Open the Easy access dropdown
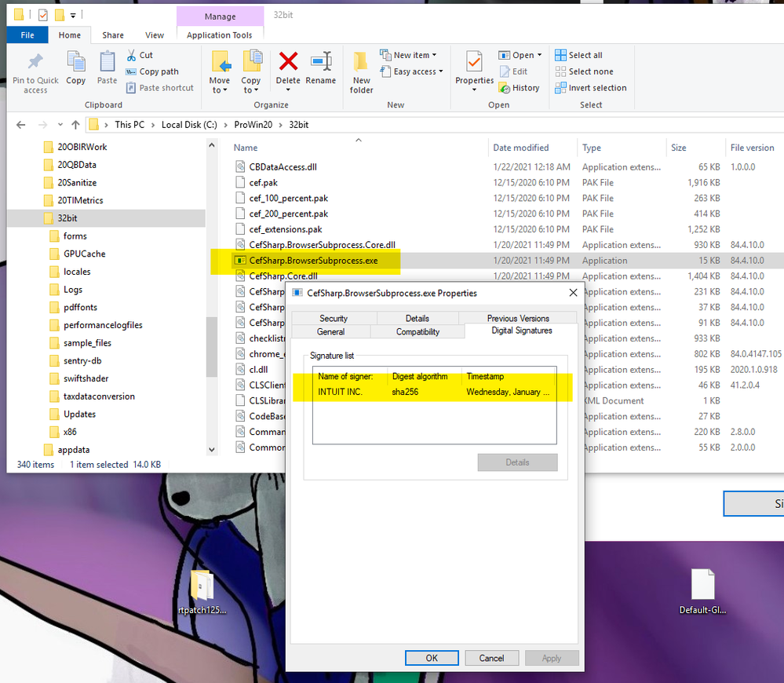Image resolution: width=784 pixels, height=683 pixels. (441, 71)
